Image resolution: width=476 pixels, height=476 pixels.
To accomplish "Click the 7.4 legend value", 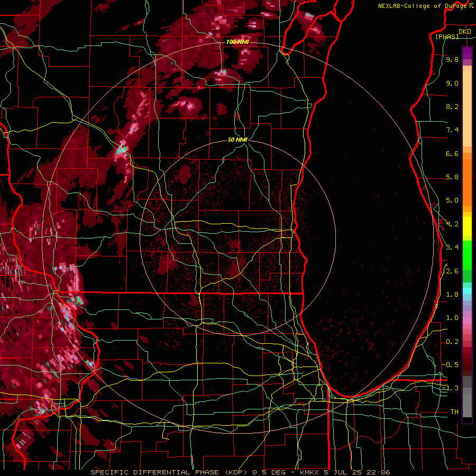I will pyautogui.click(x=452, y=130).
